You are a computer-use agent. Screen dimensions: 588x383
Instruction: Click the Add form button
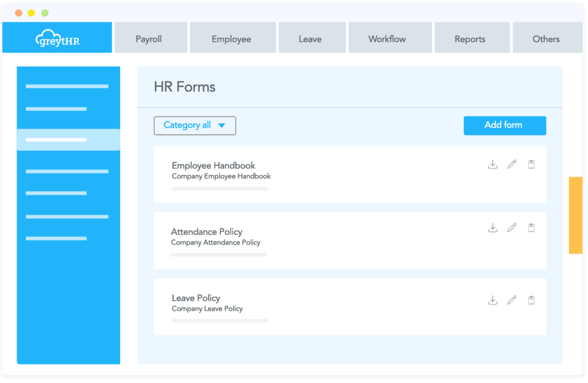click(x=504, y=125)
